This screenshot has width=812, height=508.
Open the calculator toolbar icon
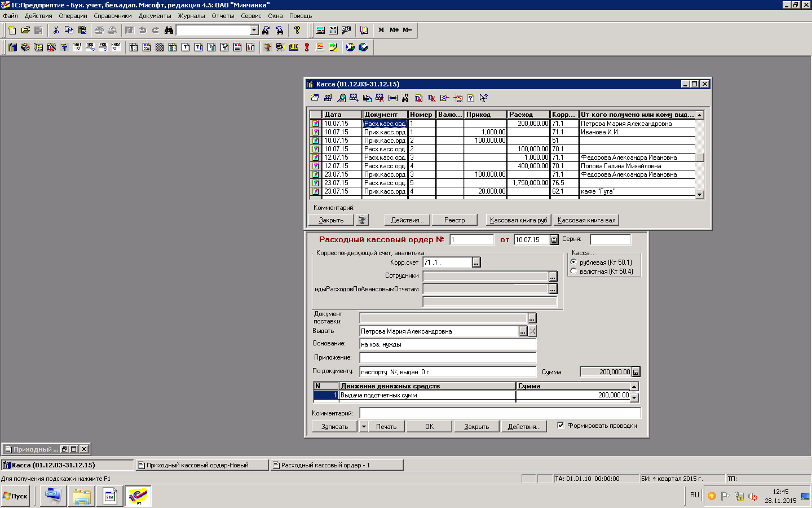pos(320,30)
